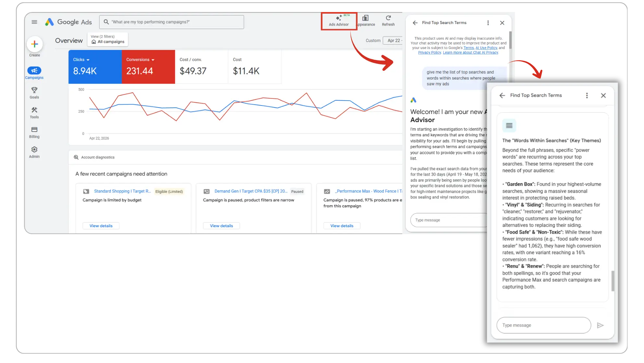Click the Demand Gen campaign icon
644x363 pixels.
click(207, 192)
